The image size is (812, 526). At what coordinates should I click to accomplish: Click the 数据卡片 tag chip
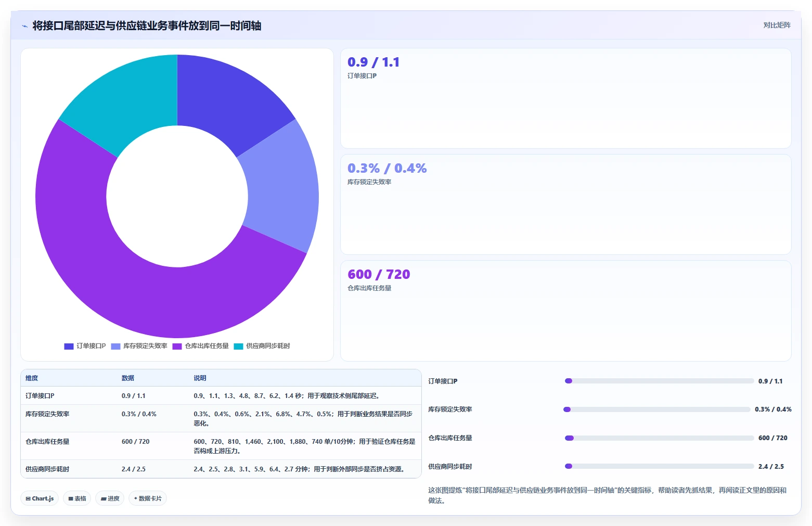[148, 498]
